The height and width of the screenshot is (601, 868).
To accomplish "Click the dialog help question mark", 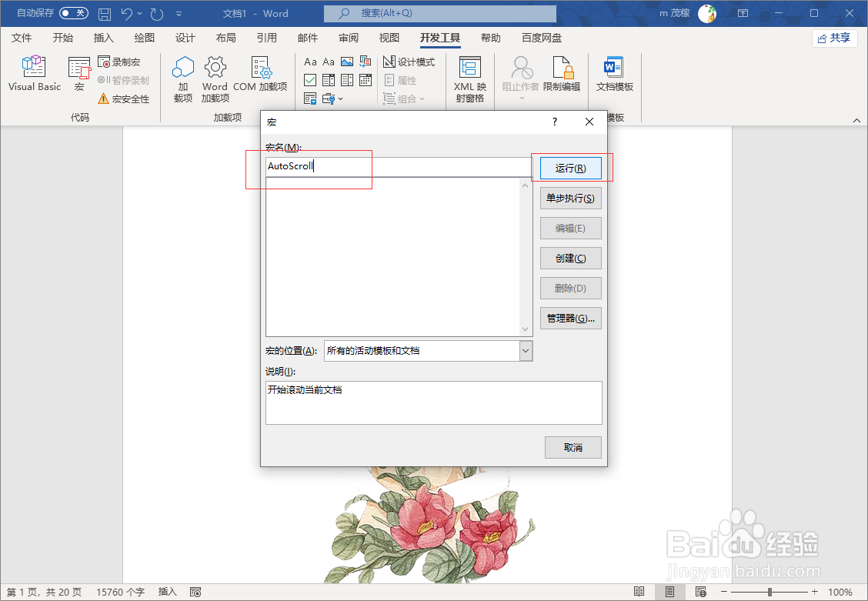I will coord(555,122).
